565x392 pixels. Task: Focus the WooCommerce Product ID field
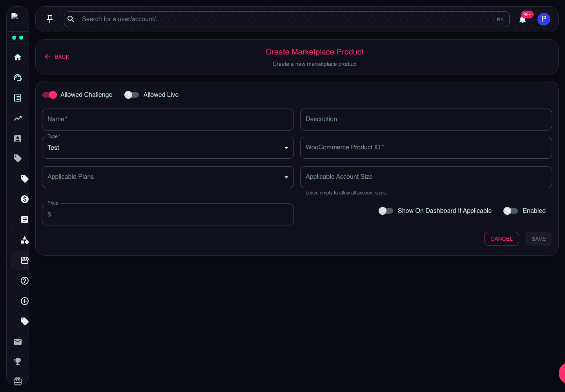point(426,148)
